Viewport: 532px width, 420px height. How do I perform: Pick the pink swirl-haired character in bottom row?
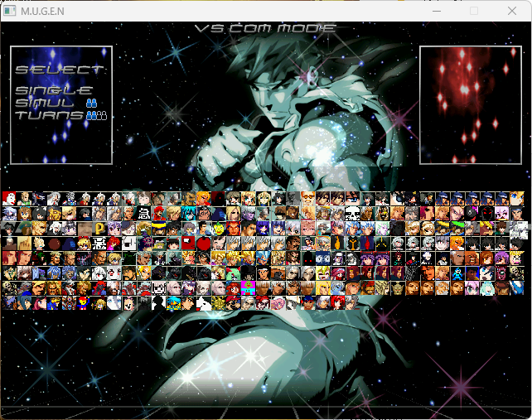click(x=278, y=302)
